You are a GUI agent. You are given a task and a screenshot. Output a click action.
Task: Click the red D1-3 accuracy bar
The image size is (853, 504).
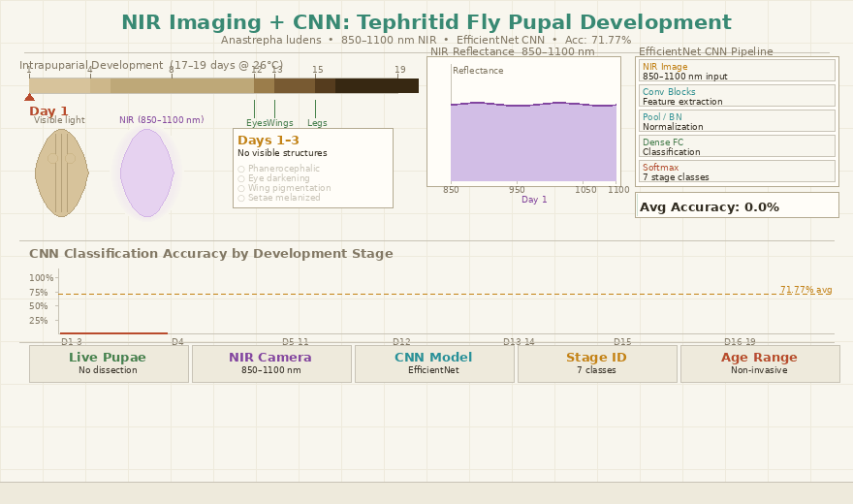pos(113,332)
